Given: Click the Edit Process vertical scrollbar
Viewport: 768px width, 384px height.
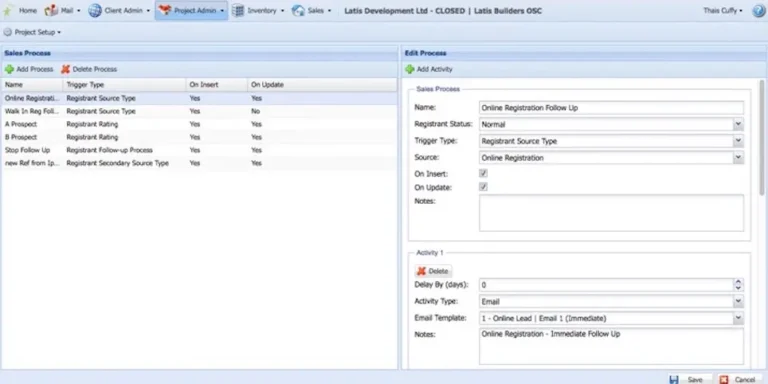Looking at the screenshot, I should point(761,137).
